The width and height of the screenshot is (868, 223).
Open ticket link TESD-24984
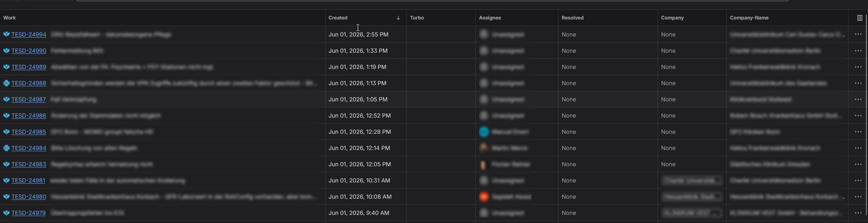click(x=29, y=148)
